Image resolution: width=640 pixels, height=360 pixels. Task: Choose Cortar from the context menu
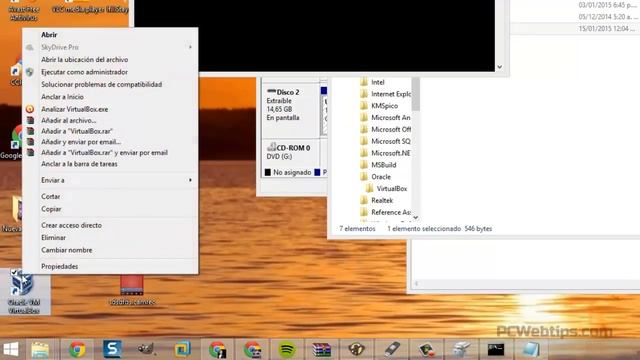pos(110,196)
